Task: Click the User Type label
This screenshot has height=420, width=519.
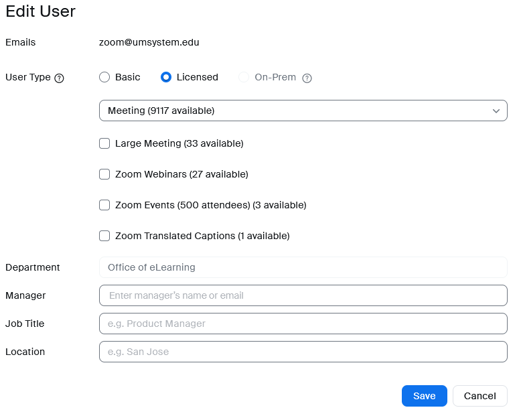Action: 28,77
